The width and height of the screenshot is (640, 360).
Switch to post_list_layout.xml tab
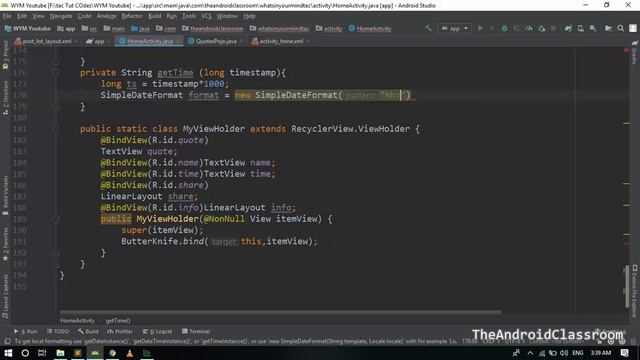(x=43, y=41)
